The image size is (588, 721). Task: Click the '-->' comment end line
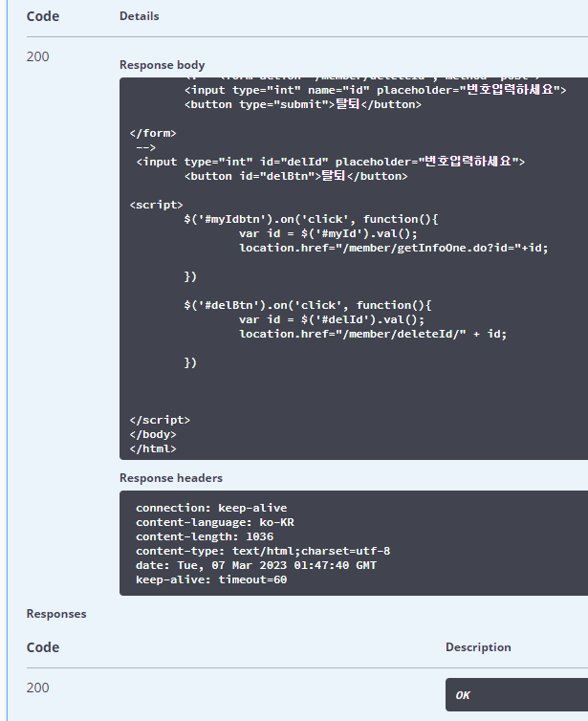tap(146, 147)
